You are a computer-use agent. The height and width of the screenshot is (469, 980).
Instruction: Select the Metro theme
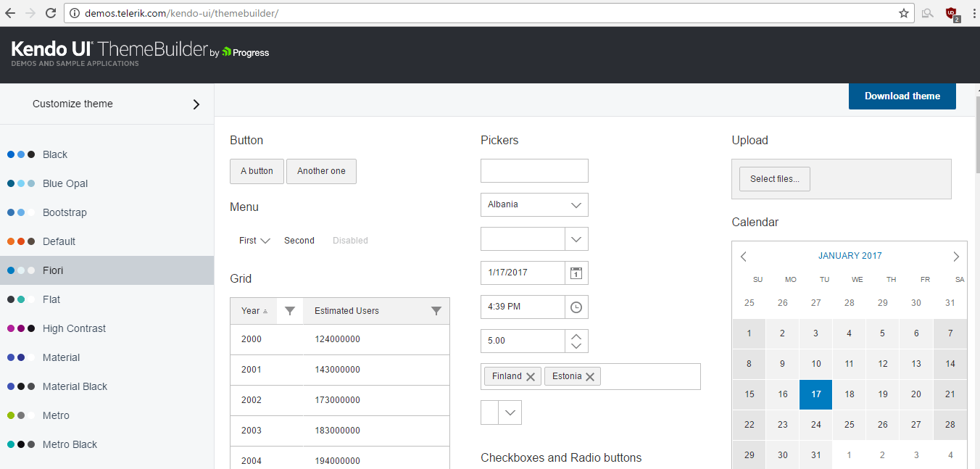tap(107, 415)
